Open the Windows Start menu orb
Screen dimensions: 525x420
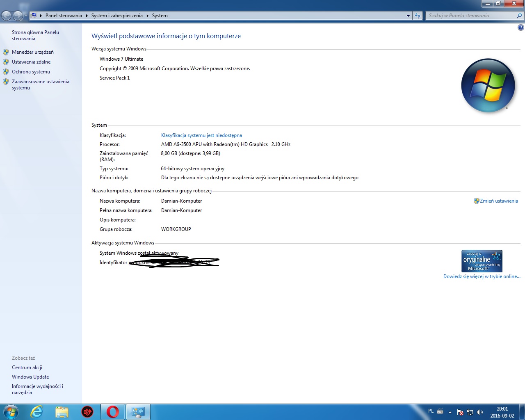point(11,412)
